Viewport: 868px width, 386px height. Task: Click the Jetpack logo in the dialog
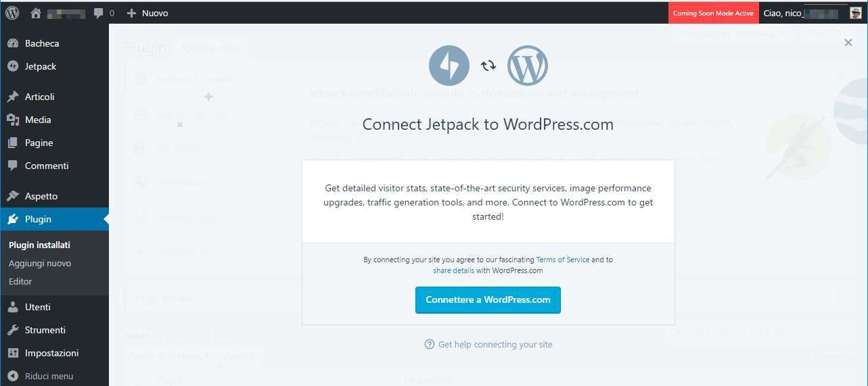(x=449, y=66)
